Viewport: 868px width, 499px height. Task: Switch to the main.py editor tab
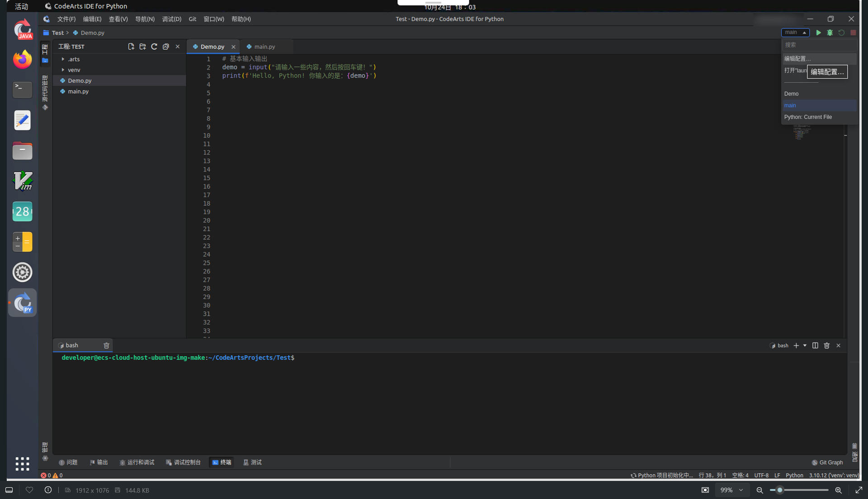point(264,47)
